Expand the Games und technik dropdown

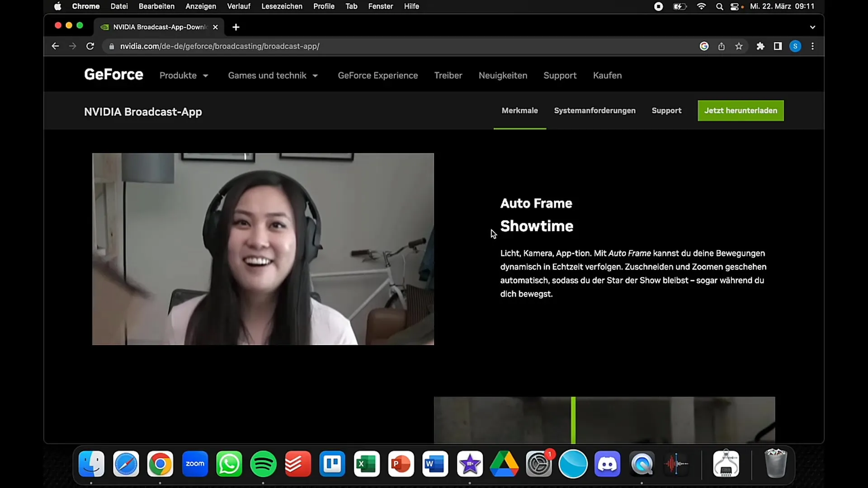pyautogui.click(x=273, y=75)
